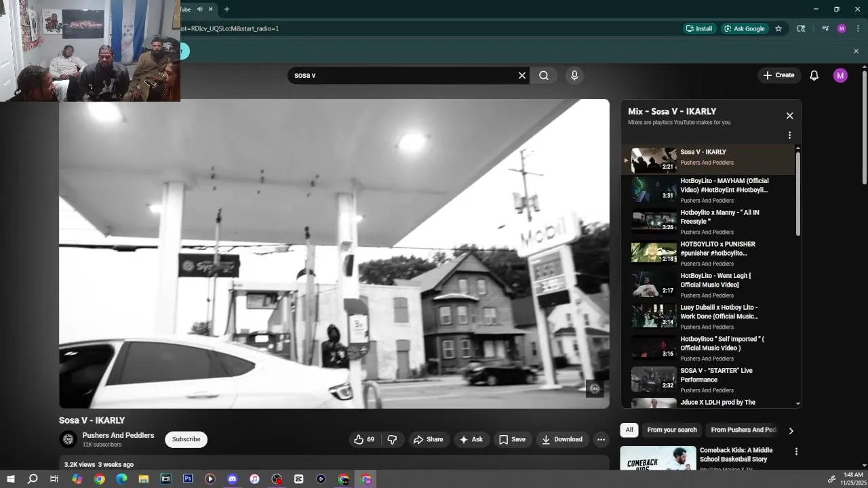Select the "From Pushers And Ped..." chip
The image size is (868, 488).
pyautogui.click(x=743, y=430)
